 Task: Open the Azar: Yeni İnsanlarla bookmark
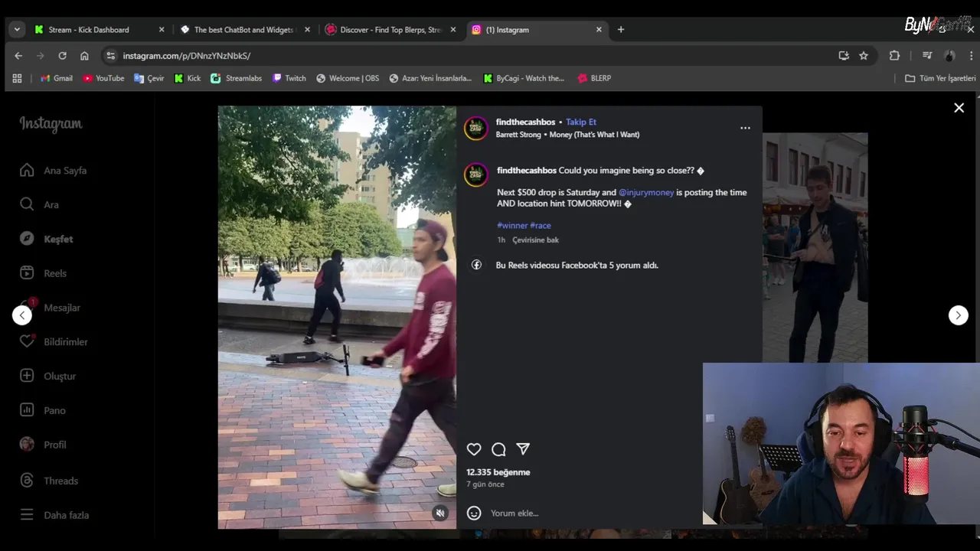pyautogui.click(x=430, y=78)
